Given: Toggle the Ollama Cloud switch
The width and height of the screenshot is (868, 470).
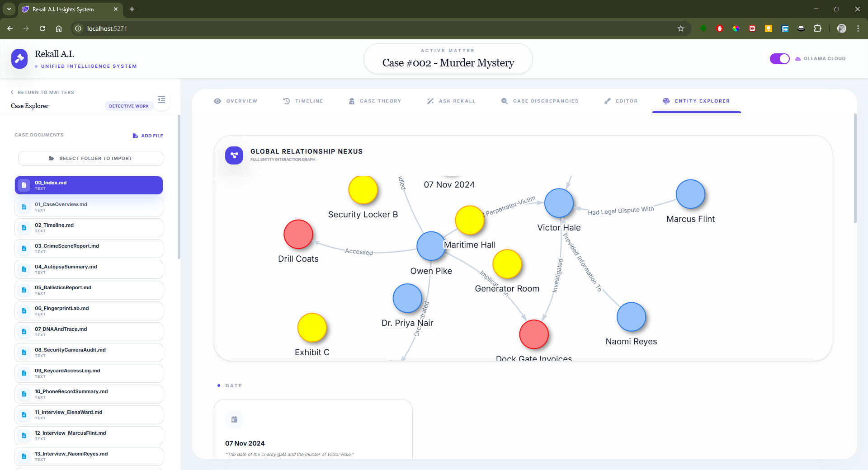Looking at the screenshot, I should [779, 58].
